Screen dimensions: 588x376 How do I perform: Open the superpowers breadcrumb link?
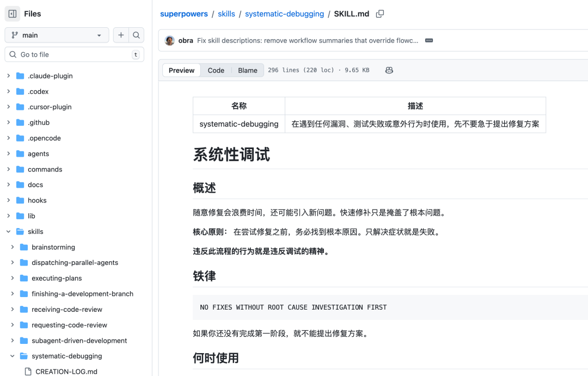click(x=184, y=14)
